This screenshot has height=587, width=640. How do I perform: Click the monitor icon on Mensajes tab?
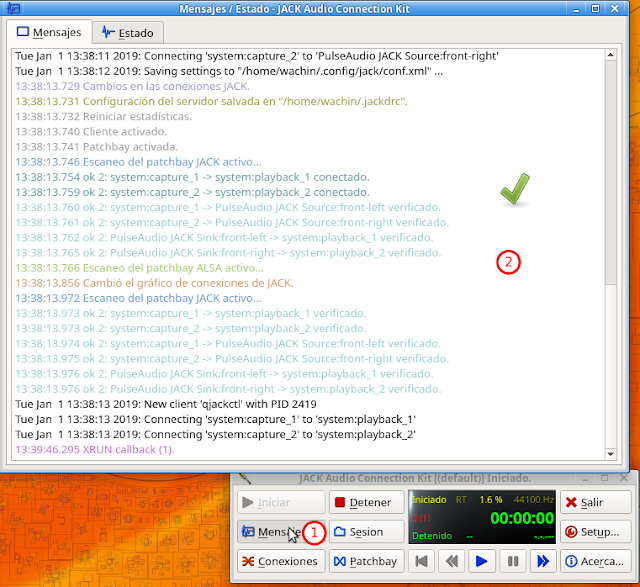(22, 31)
